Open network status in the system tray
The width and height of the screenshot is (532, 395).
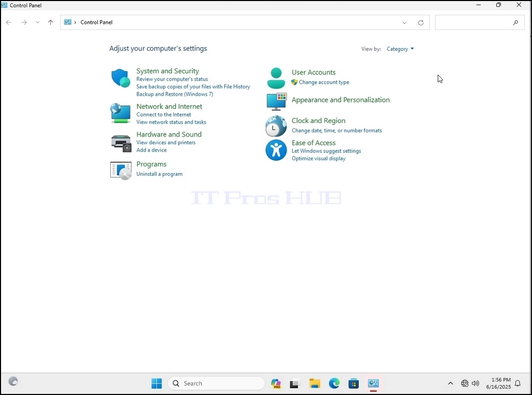click(x=465, y=384)
